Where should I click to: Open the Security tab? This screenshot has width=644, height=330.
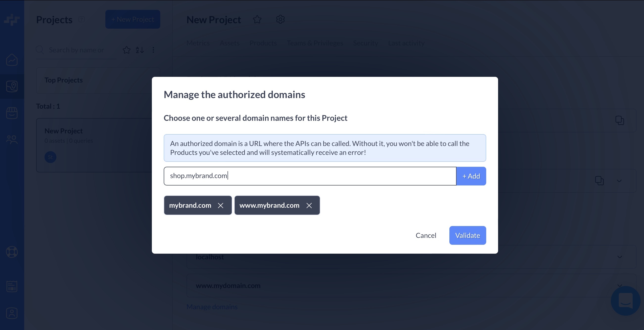(366, 43)
